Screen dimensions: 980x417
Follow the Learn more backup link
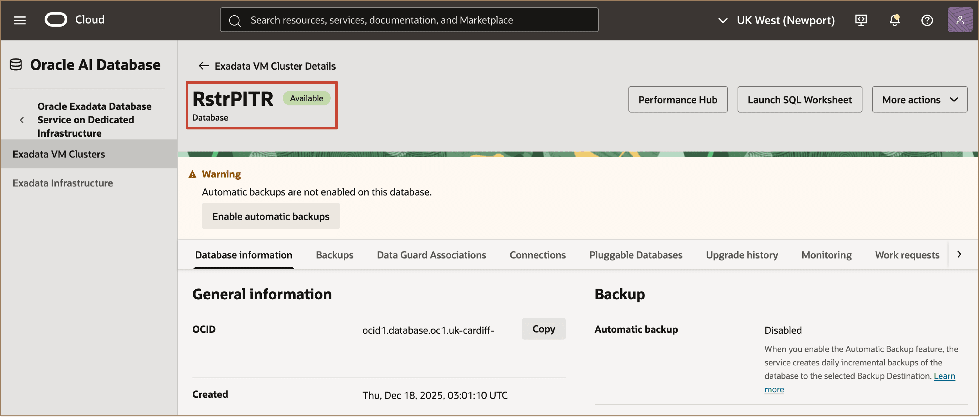(x=944, y=376)
